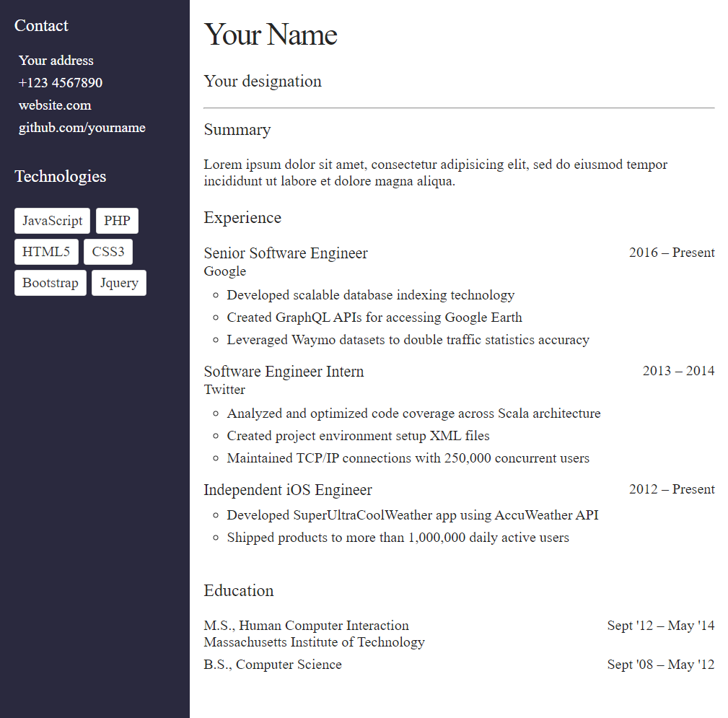Viewport: 728px width, 718px height.
Task: Select the CSS3 badge
Action: click(x=108, y=252)
